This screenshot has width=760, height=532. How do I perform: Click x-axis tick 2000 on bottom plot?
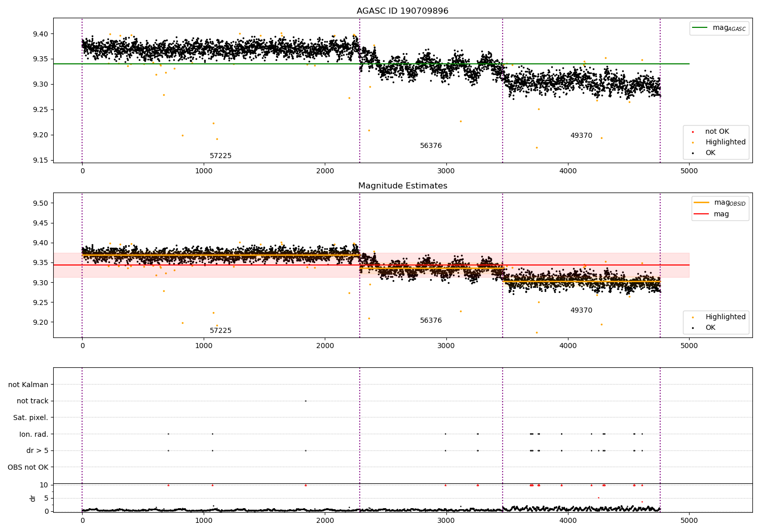pyautogui.click(x=325, y=521)
